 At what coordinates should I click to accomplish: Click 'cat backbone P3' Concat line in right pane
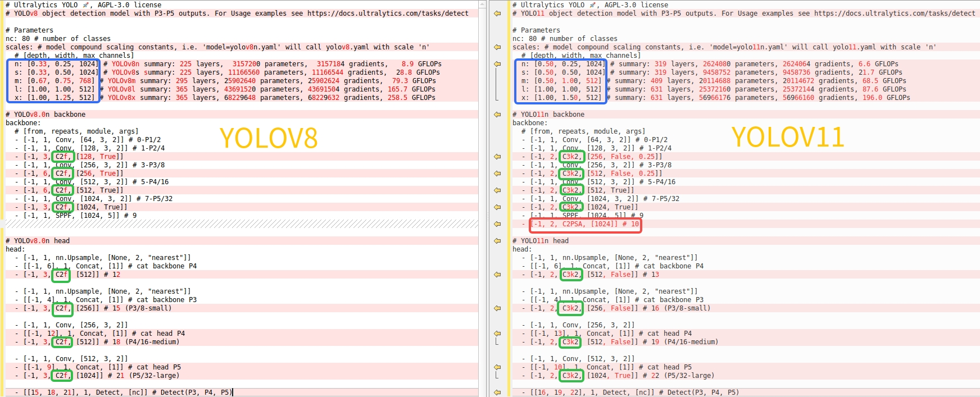612,300
